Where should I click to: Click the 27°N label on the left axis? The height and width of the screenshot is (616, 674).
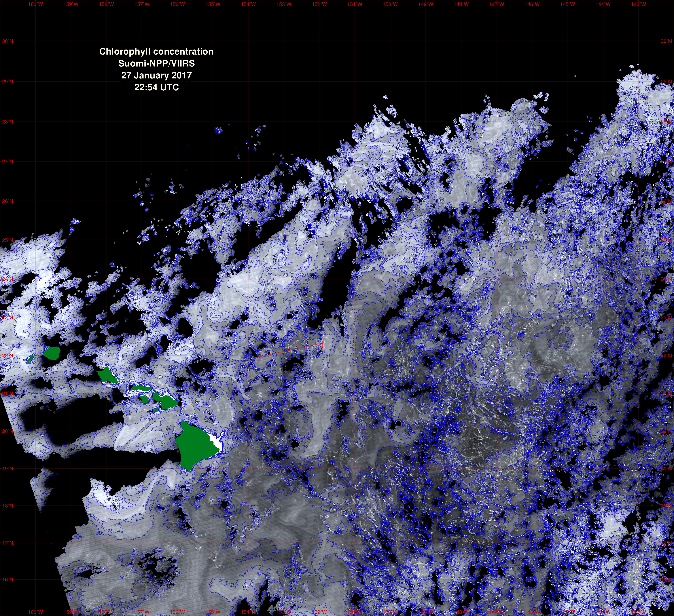(x=8, y=162)
